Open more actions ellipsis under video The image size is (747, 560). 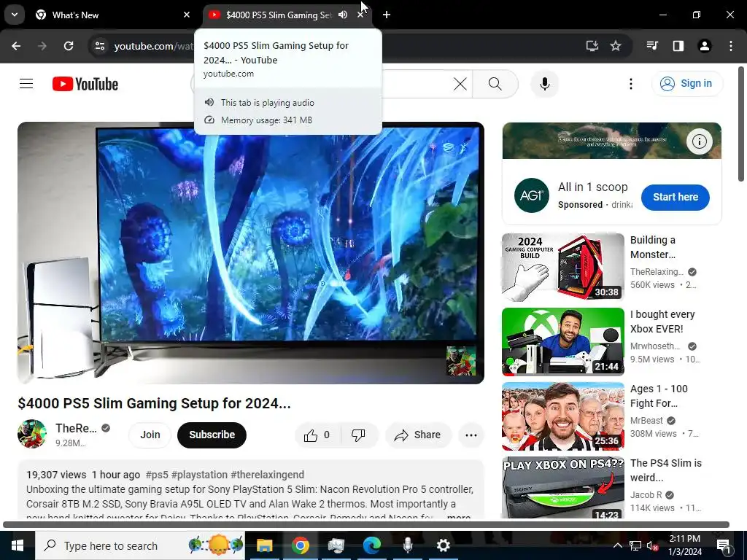point(471,435)
